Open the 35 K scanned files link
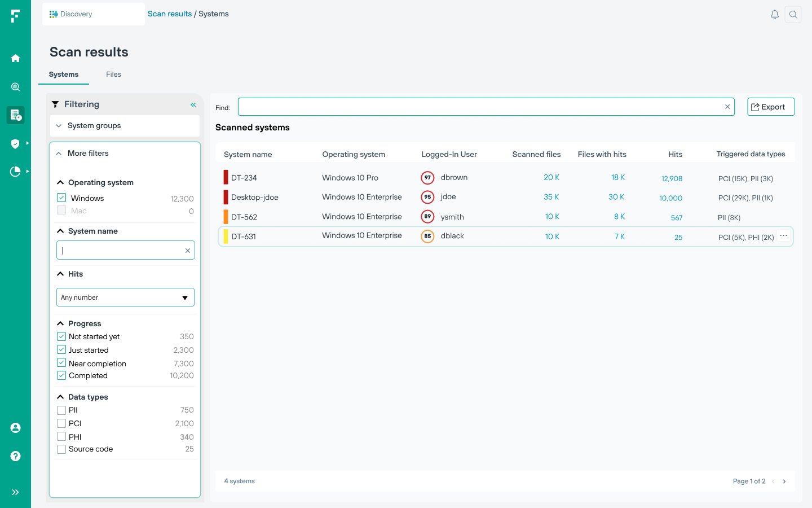This screenshot has height=508, width=812. 551,197
